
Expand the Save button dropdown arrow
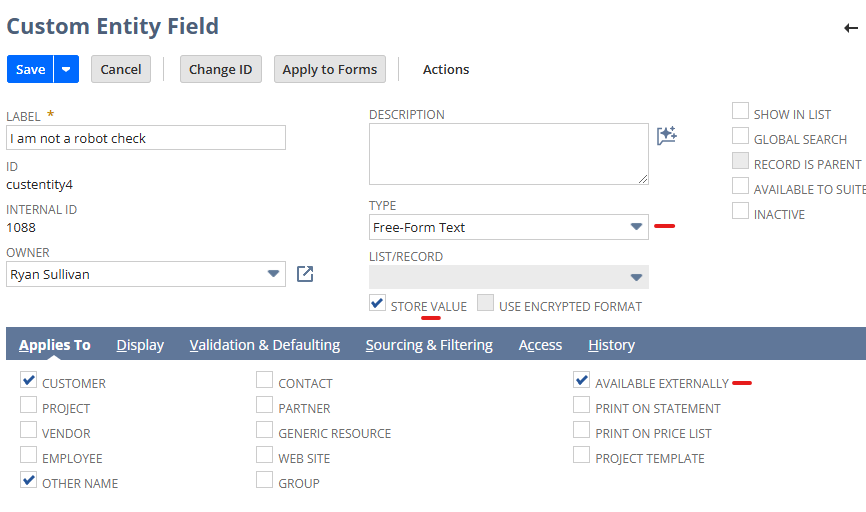(x=66, y=69)
